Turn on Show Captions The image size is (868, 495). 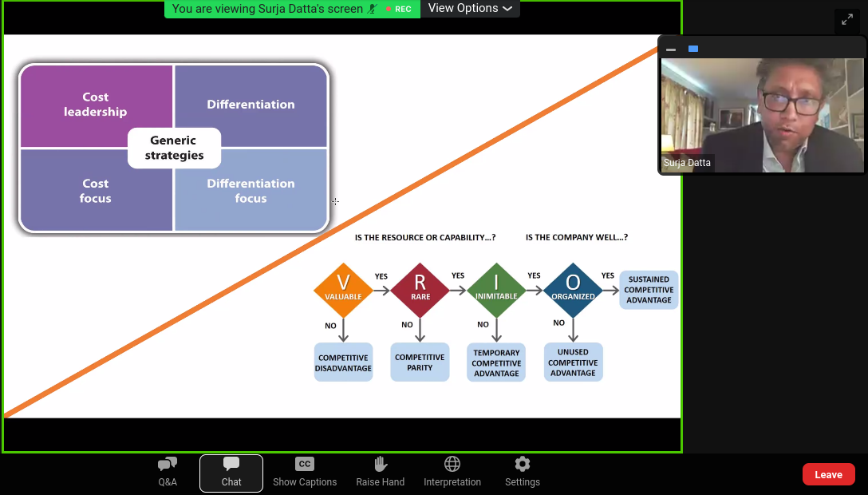tap(305, 472)
